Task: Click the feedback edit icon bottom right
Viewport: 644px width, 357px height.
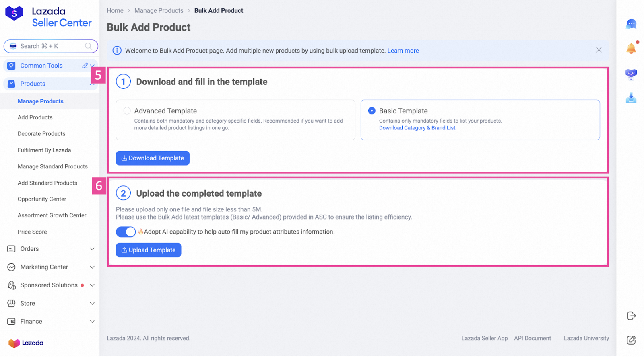Action: pyautogui.click(x=631, y=340)
